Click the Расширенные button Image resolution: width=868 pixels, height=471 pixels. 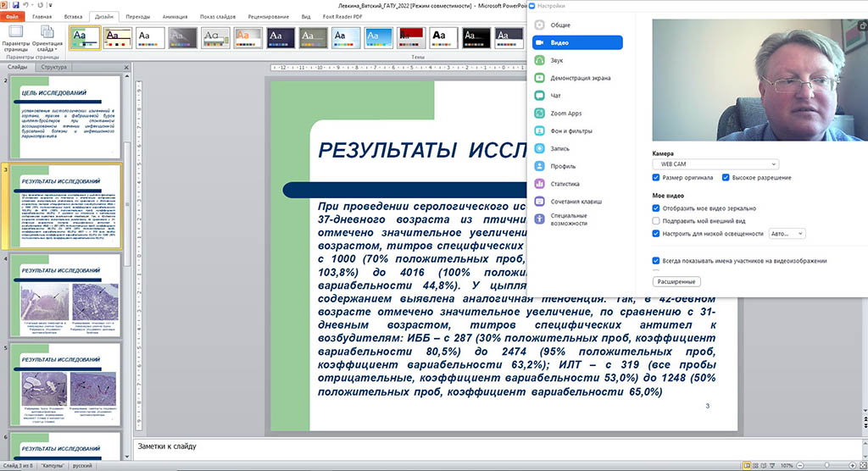[676, 282]
